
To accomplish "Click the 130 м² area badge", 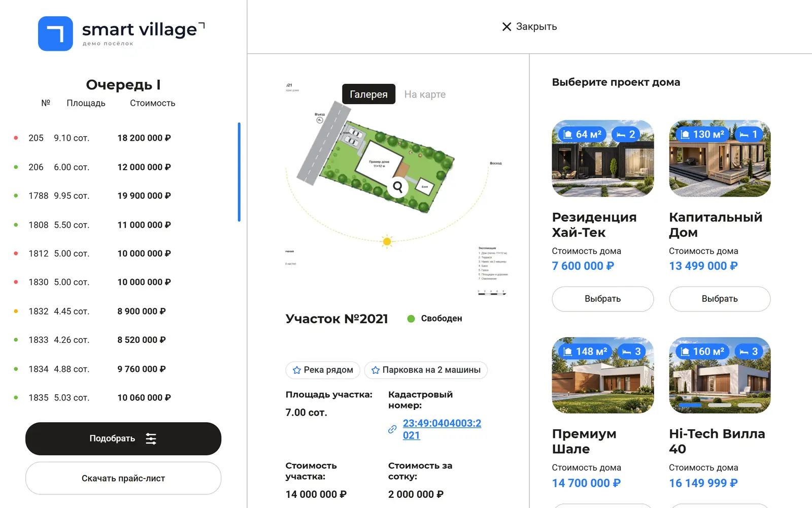I will pyautogui.click(x=702, y=134).
